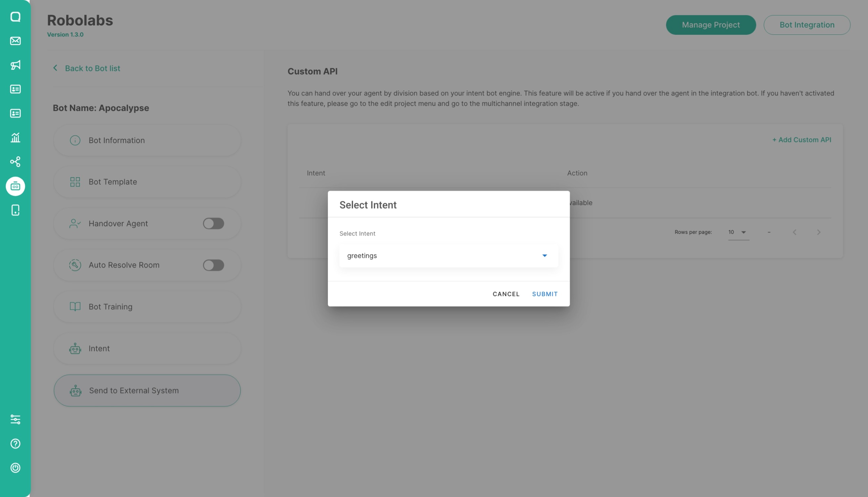The width and height of the screenshot is (868, 497).
Task: Click the help question mark icon
Action: (15, 443)
